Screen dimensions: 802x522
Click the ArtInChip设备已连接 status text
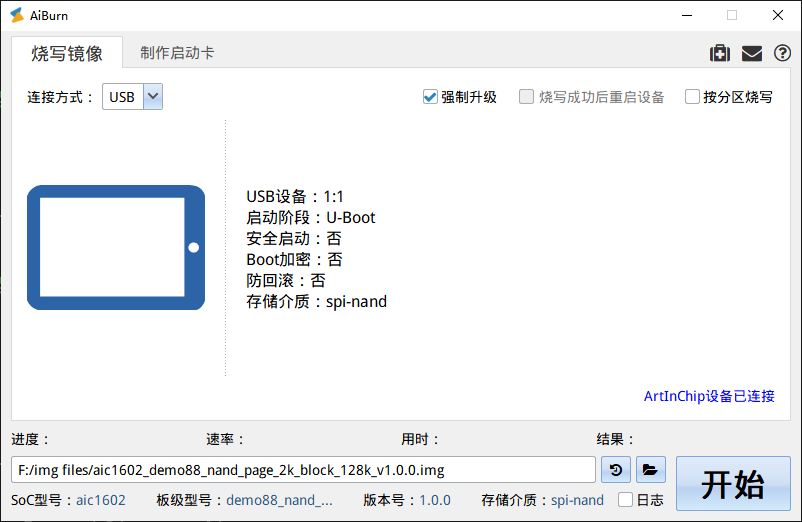click(709, 396)
